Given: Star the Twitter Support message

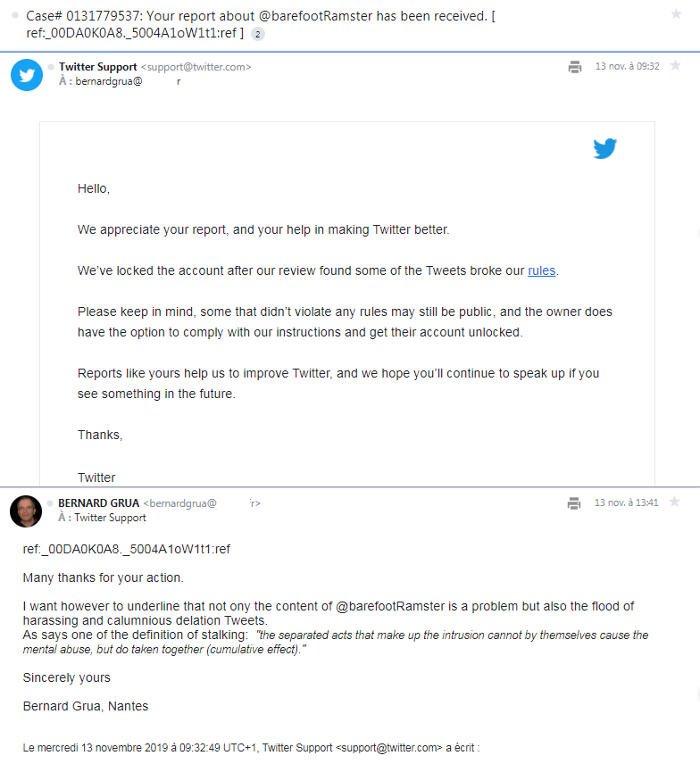Looking at the screenshot, I should [x=676, y=66].
